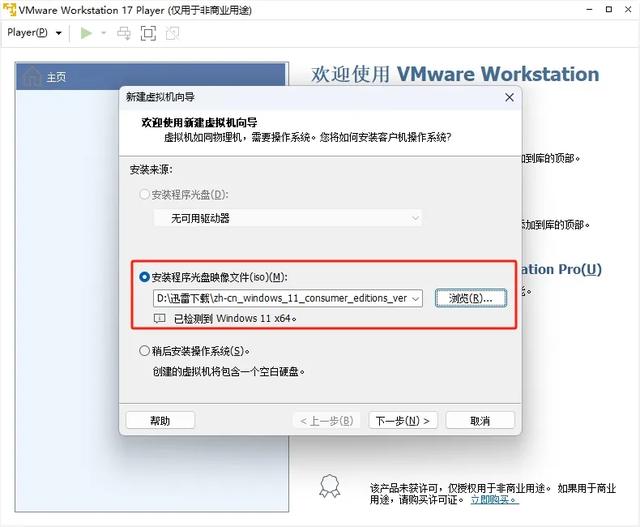Select 稍后安装操作系统(S) radio option
This screenshot has height=527, width=640.
tap(194, 351)
